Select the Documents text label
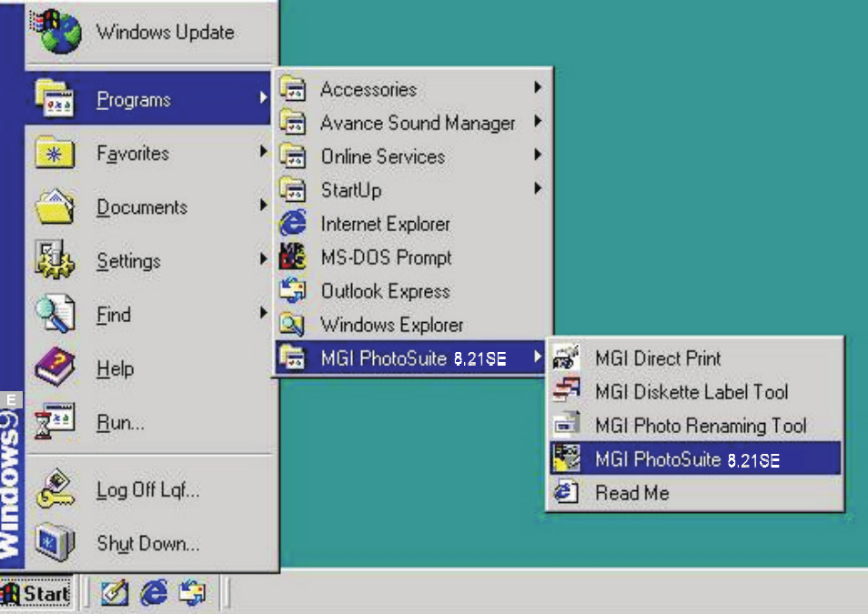This screenshot has height=614, width=868. pos(142,206)
